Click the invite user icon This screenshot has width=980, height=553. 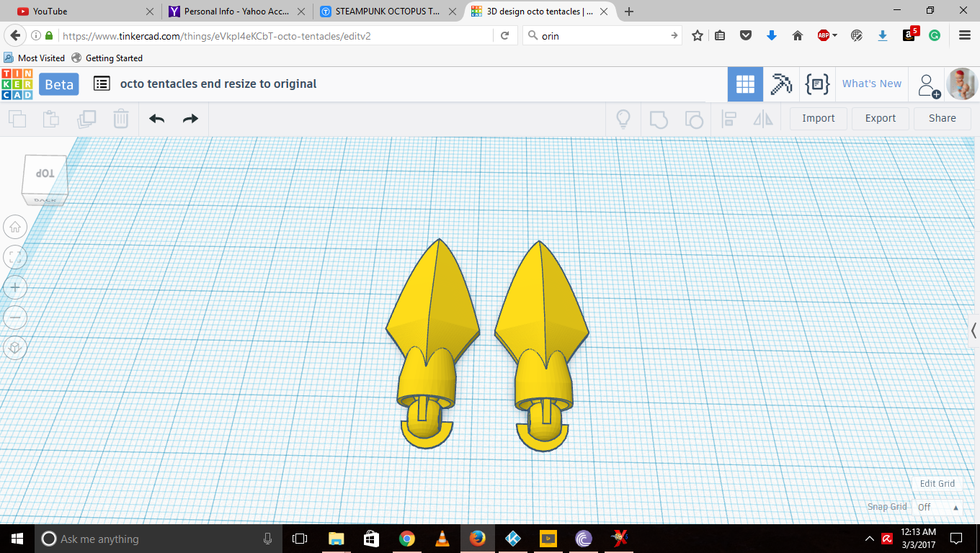928,85
